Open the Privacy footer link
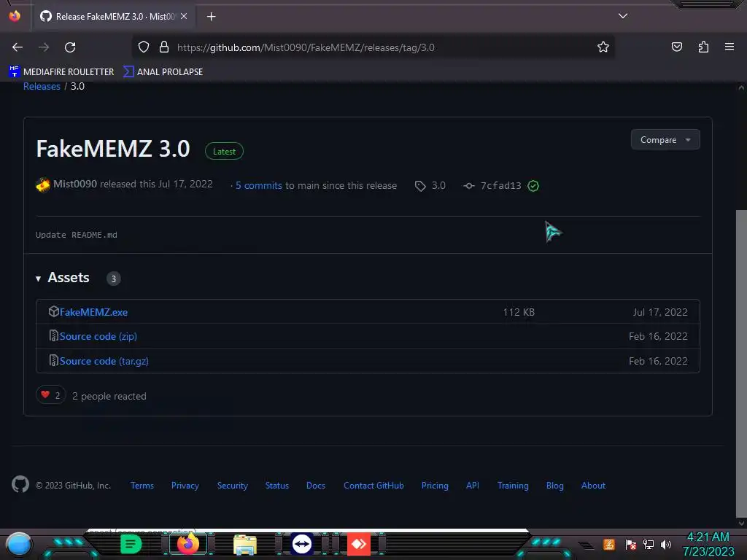This screenshot has width=747, height=560. pos(185,486)
